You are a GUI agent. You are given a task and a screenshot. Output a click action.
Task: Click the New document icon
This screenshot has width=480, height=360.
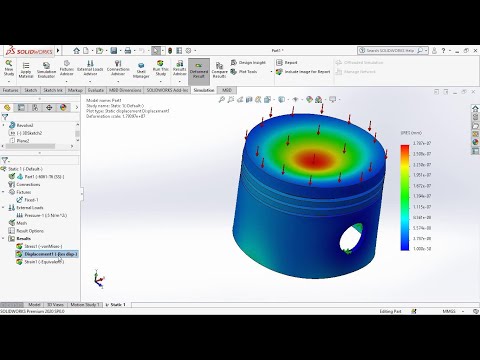(86, 51)
